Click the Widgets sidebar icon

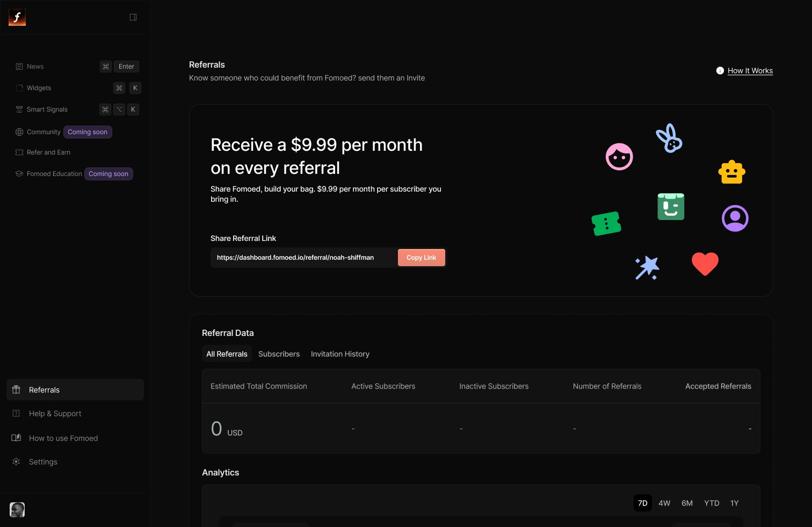coord(19,88)
